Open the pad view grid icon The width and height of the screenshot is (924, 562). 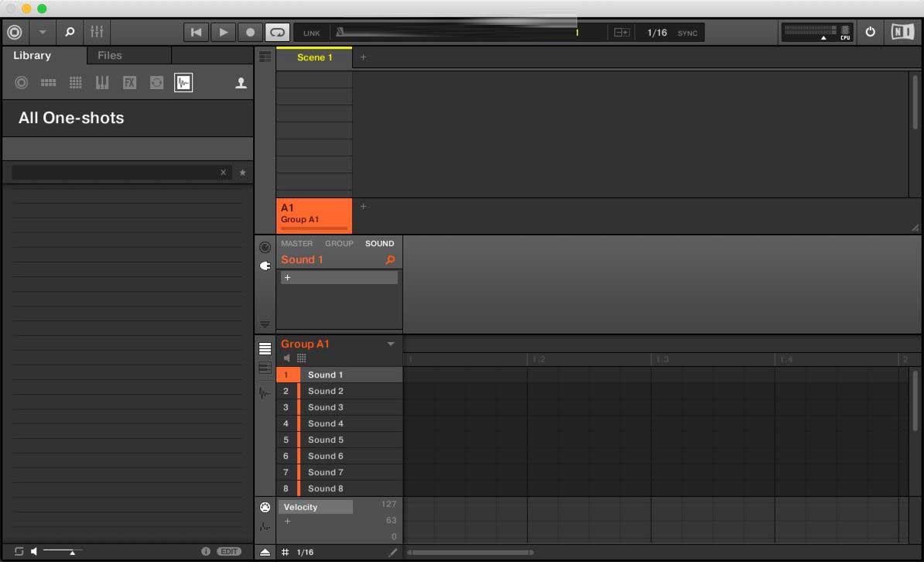click(302, 358)
